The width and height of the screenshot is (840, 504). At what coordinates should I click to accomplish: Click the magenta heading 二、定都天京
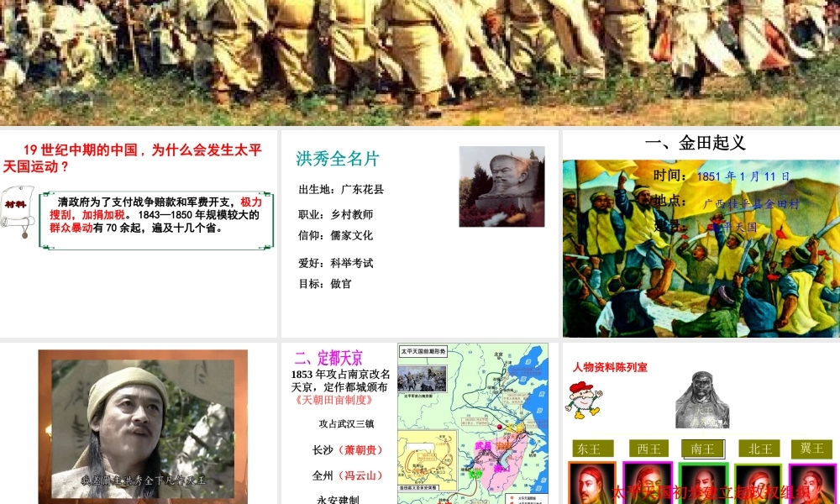pos(328,358)
